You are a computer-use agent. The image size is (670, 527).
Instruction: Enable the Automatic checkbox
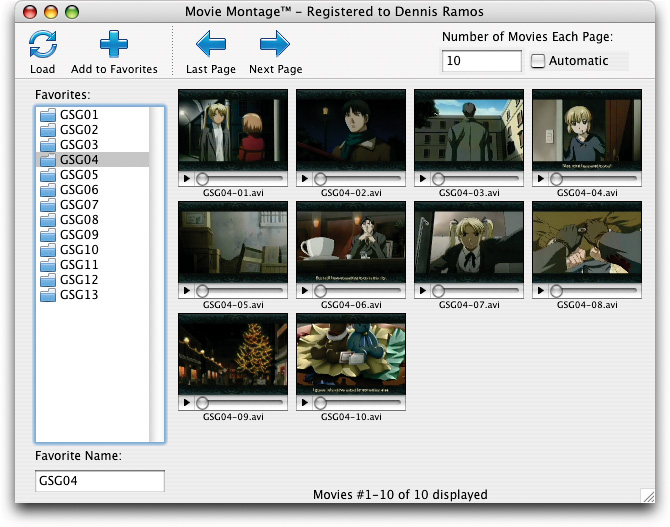pos(538,61)
